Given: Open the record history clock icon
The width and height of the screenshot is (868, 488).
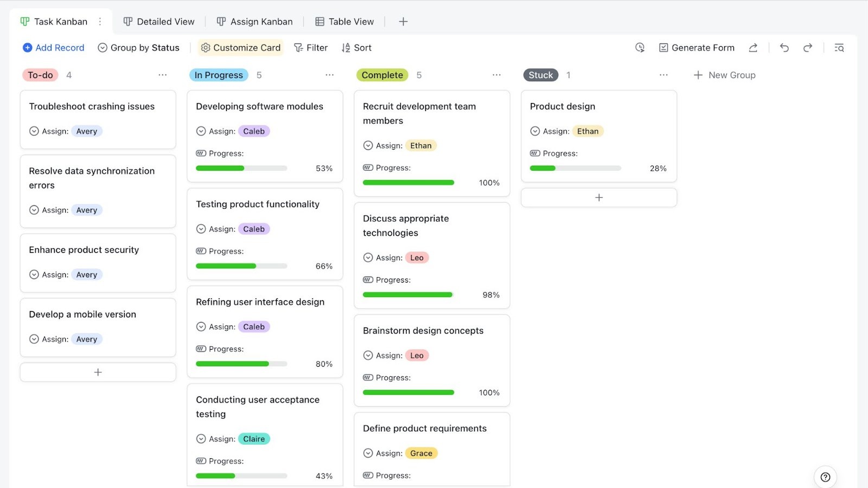Looking at the screenshot, I should (x=640, y=48).
